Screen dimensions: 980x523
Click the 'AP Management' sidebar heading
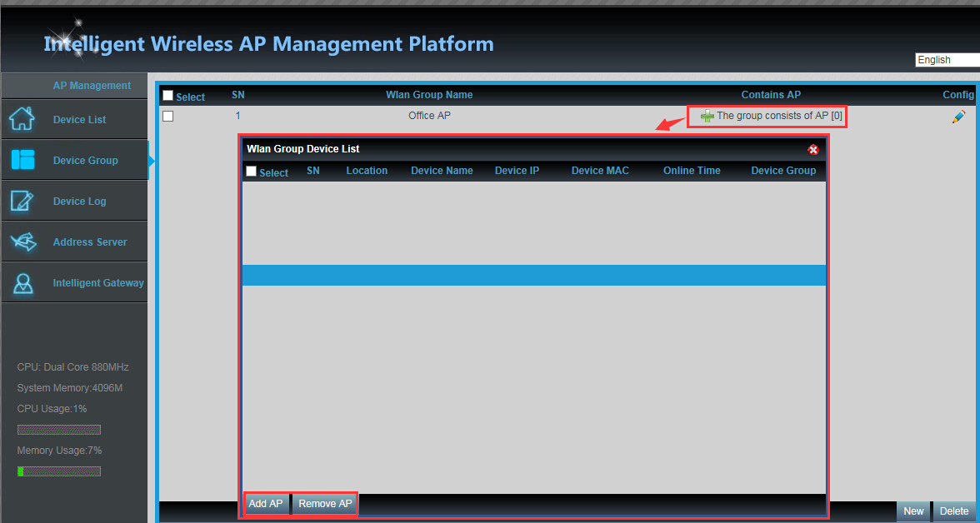click(x=92, y=86)
